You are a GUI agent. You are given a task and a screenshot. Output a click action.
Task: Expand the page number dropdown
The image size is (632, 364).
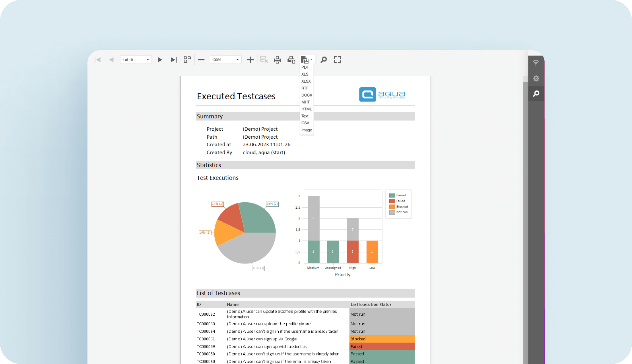coord(147,60)
